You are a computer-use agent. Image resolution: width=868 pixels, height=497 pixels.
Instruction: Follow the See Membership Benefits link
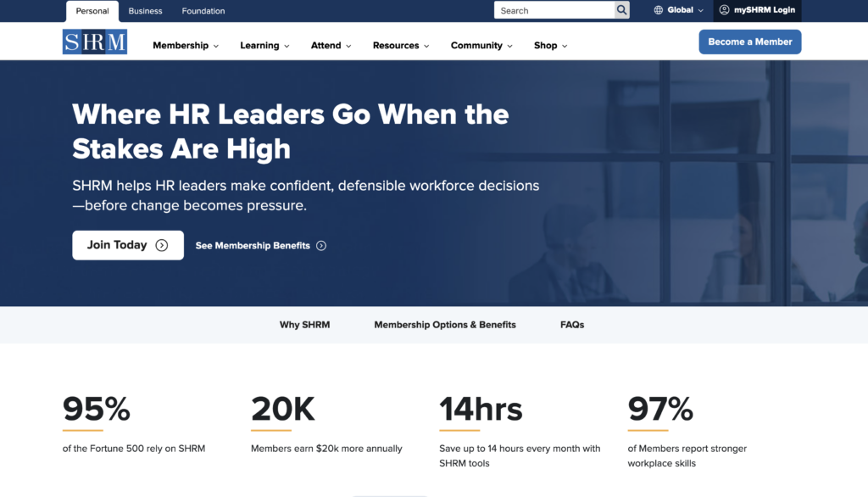click(x=261, y=245)
